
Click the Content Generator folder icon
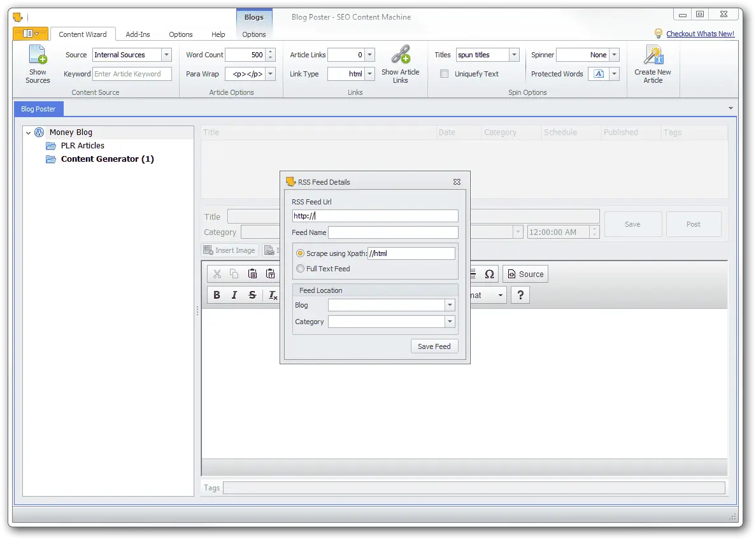[50, 159]
